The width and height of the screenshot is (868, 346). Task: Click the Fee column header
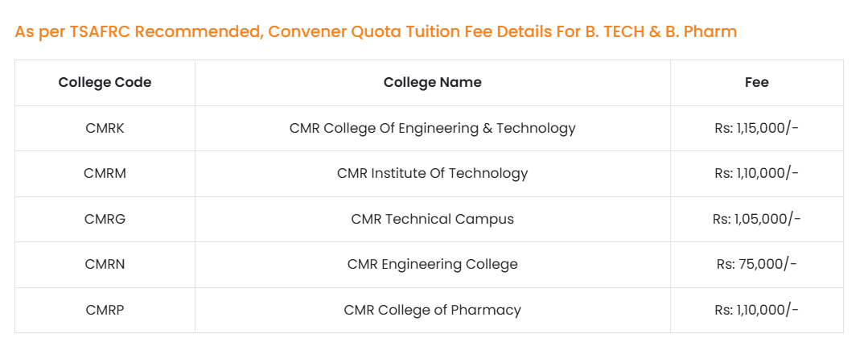756,82
